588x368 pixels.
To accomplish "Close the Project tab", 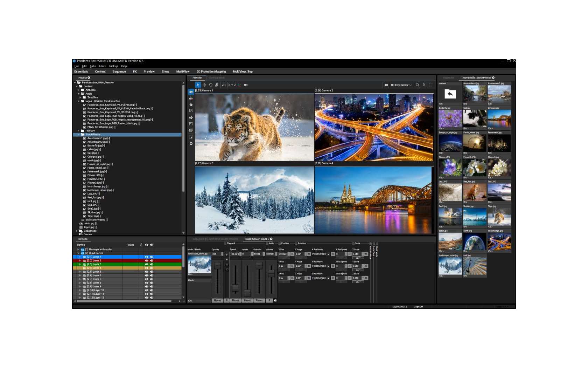I will tap(89, 78).
